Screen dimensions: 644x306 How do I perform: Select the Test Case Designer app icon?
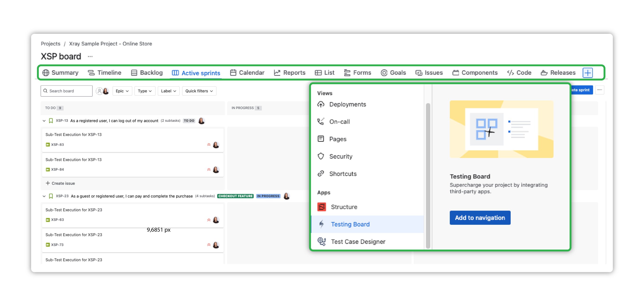point(321,242)
